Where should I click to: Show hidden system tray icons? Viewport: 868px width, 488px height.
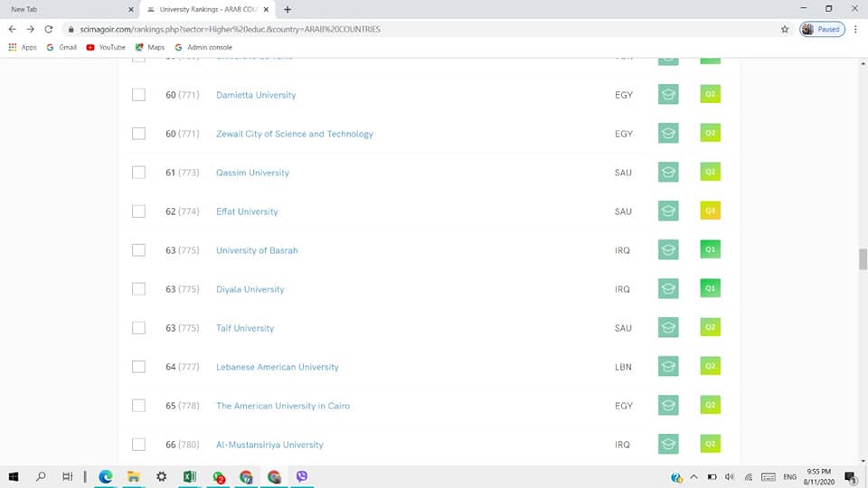(x=693, y=477)
